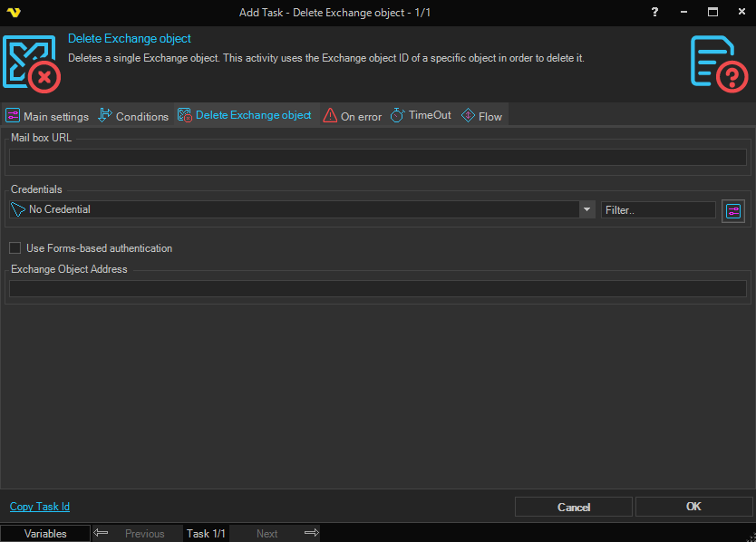Click the Delete Exchange object header icon

pos(33,63)
